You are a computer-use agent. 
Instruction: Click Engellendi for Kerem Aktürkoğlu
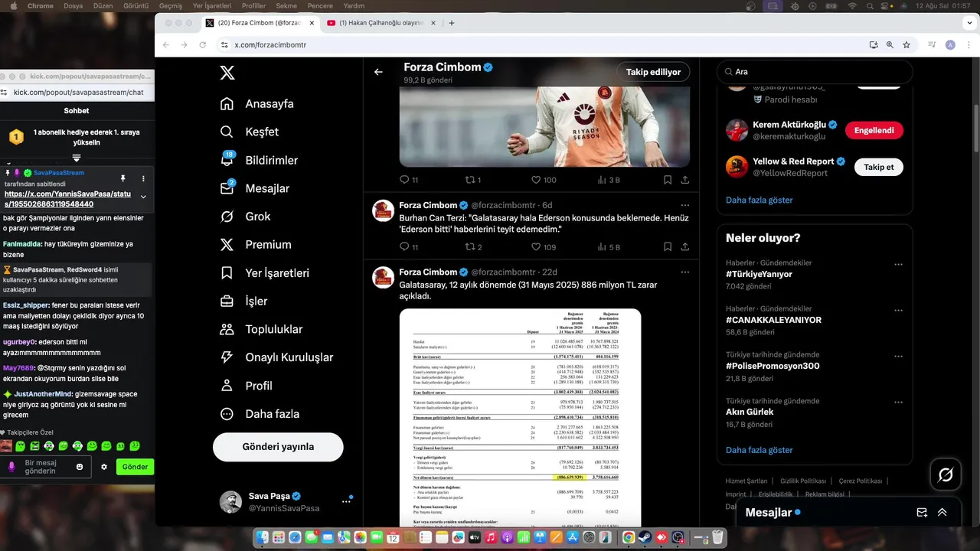(x=874, y=131)
